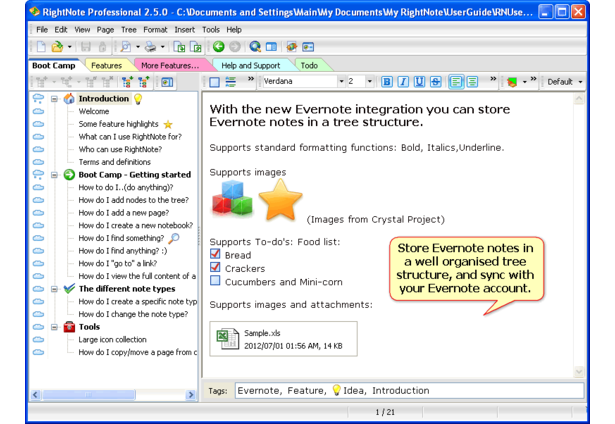The width and height of the screenshot is (615, 424).
Task: Apply Bold formatting
Action: [387, 82]
